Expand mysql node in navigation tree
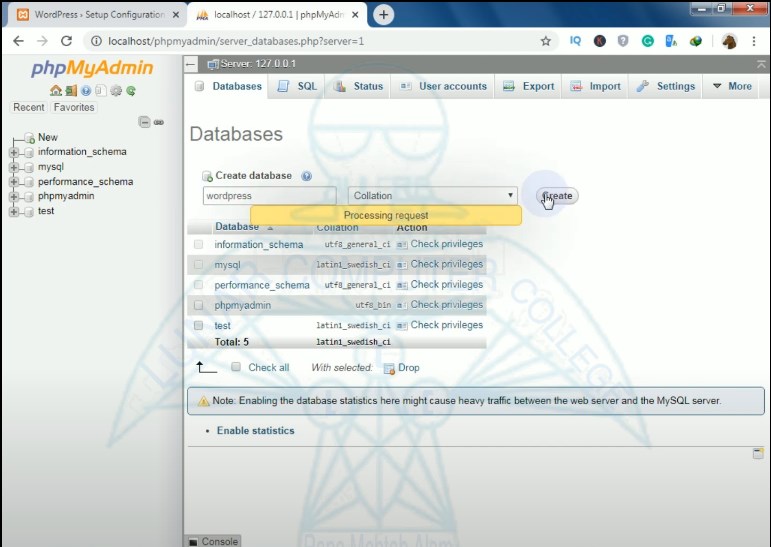Screen dimensions: 771x547 point(14,167)
